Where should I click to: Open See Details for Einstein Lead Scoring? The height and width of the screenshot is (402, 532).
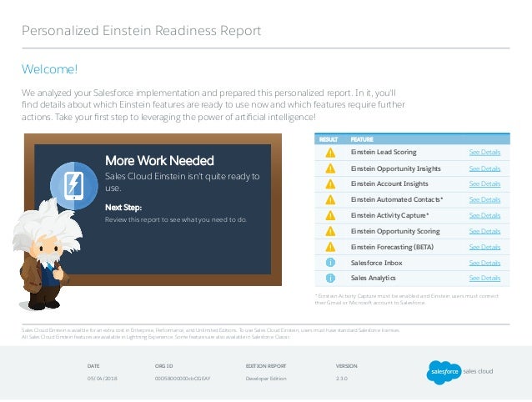pos(484,152)
